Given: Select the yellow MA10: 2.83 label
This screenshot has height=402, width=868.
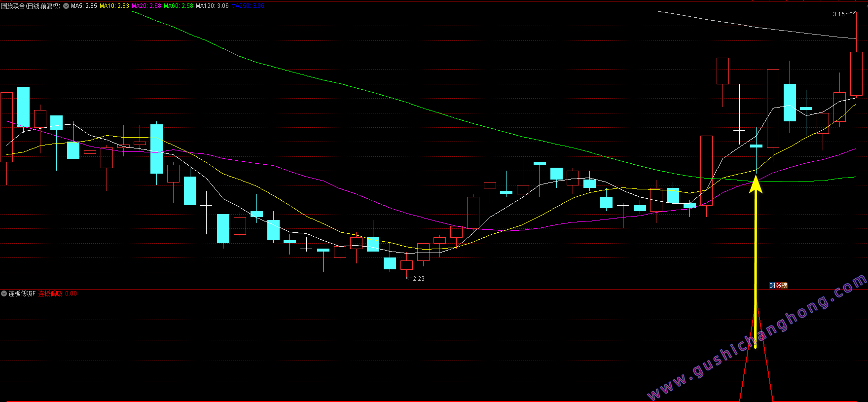Looking at the screenshot, I should (114, 6).
